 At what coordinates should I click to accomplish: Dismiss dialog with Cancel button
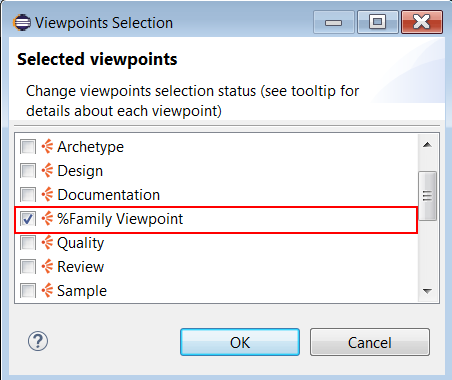tap(370, 342)
